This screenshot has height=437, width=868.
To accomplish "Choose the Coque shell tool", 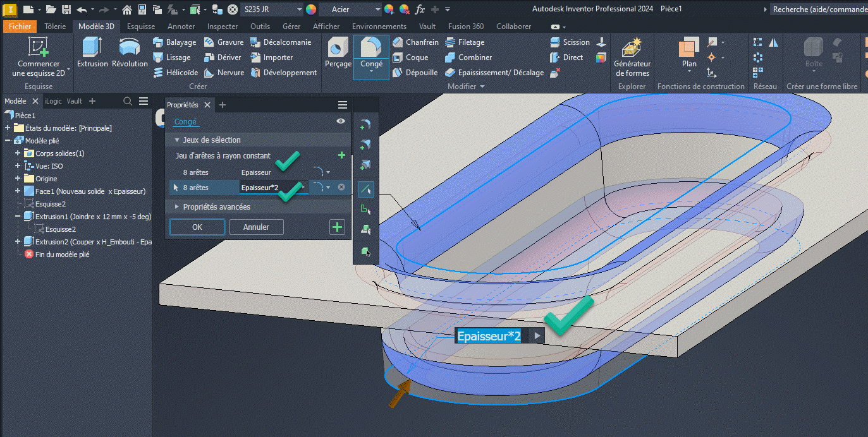I will [410, 57].
